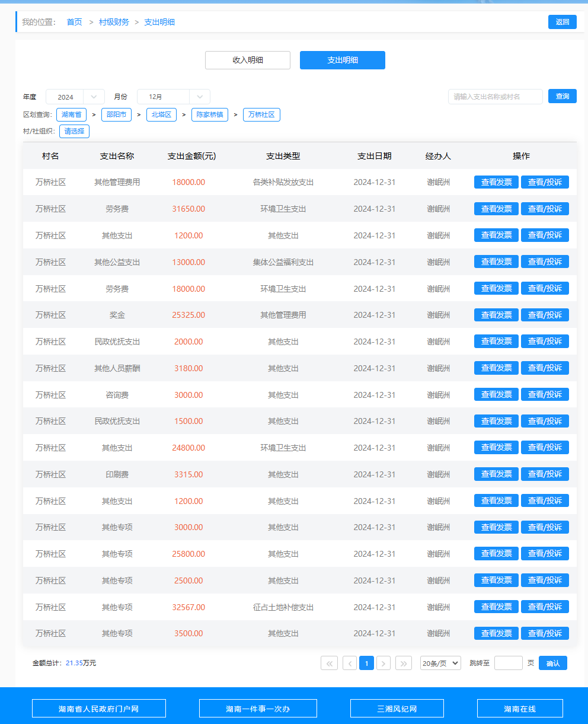This screenshot has width=588, height=724.
Task: Click the previous page arrow icon
Action: click(350, 663)
